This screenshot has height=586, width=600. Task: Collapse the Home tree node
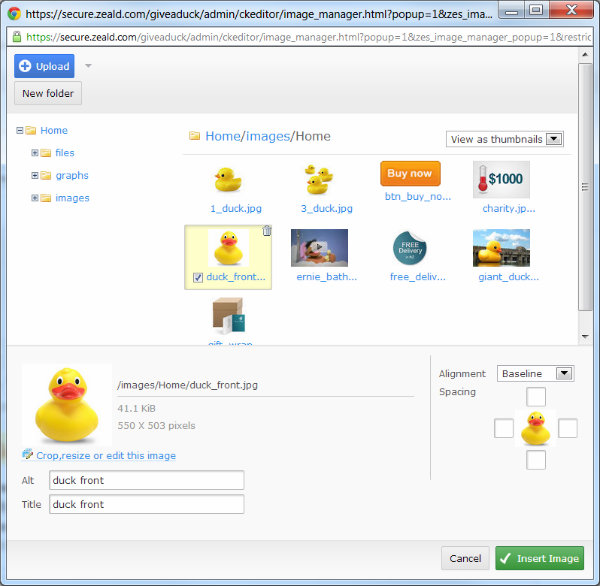point(20,131)
